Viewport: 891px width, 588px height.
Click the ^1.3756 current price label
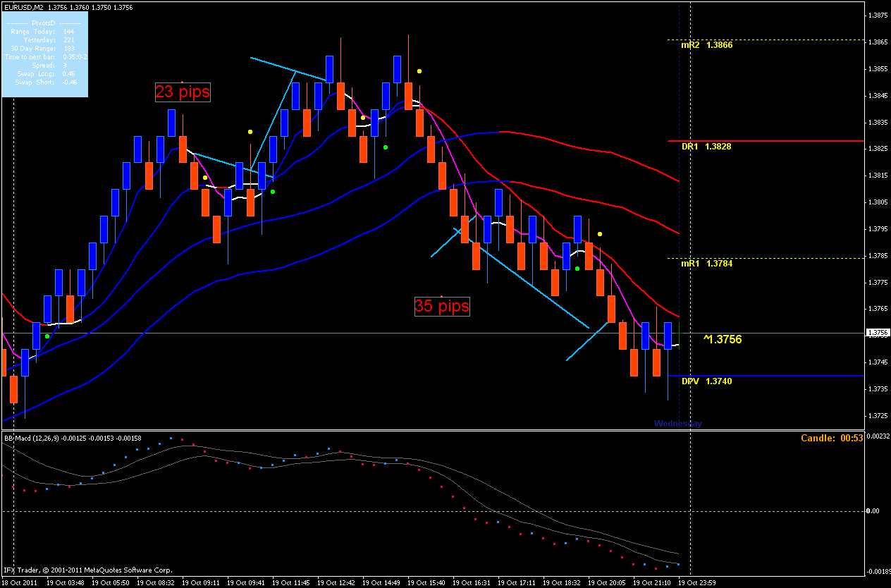point(723,339)
